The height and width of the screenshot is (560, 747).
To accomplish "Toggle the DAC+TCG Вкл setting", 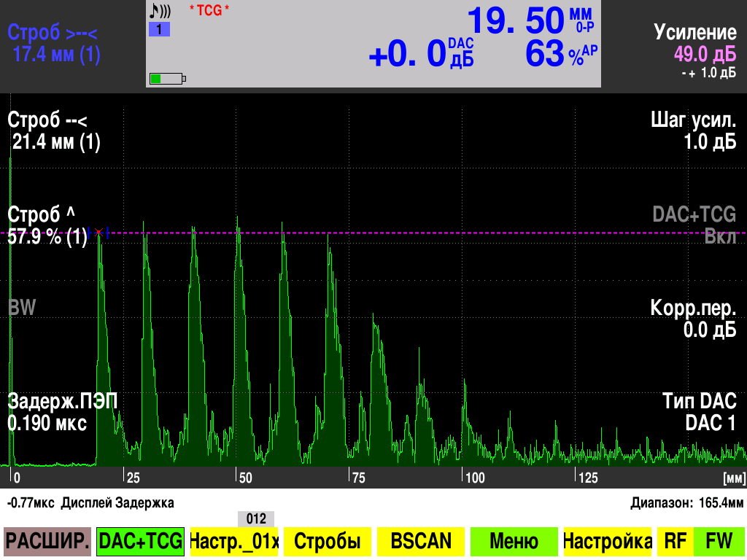I will pos(694,225).
